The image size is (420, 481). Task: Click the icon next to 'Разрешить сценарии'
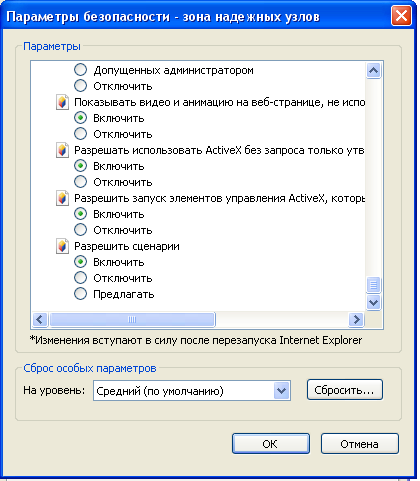(62, 246)
